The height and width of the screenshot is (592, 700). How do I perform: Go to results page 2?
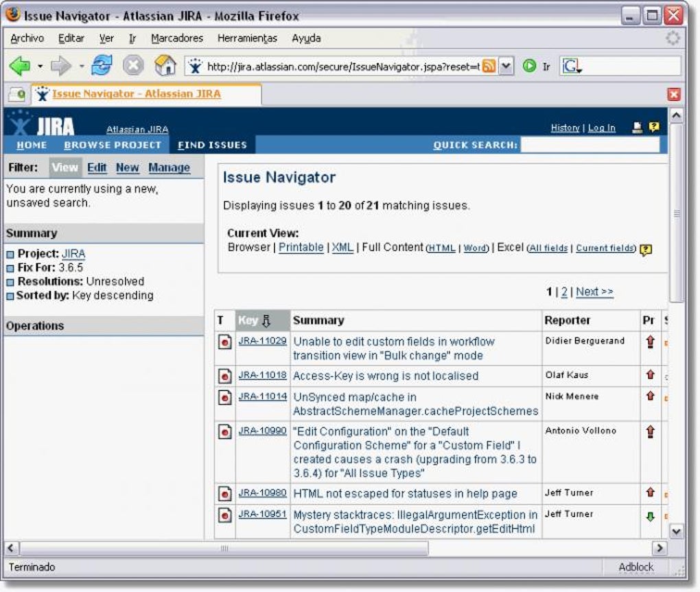click(x=564, y=292)
